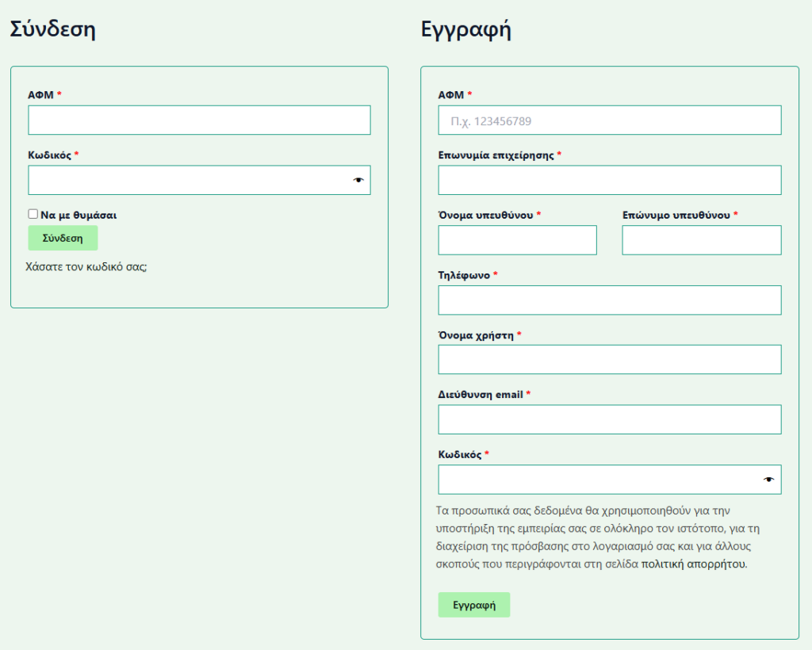Click the 'Διεύθυνση email' field label text
The height and width of the screenshot is (650, 812).
click(480, 395)
